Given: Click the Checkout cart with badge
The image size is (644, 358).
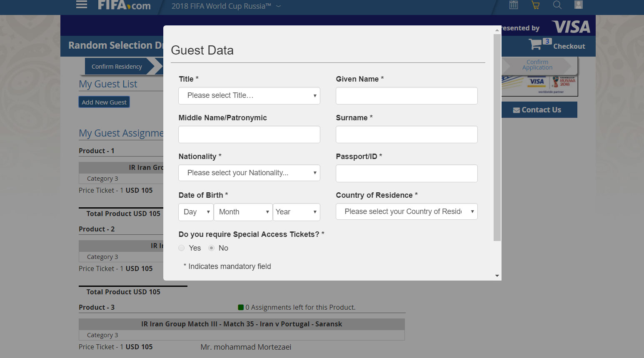Looking at the screenshot, I should click(557, 45).
